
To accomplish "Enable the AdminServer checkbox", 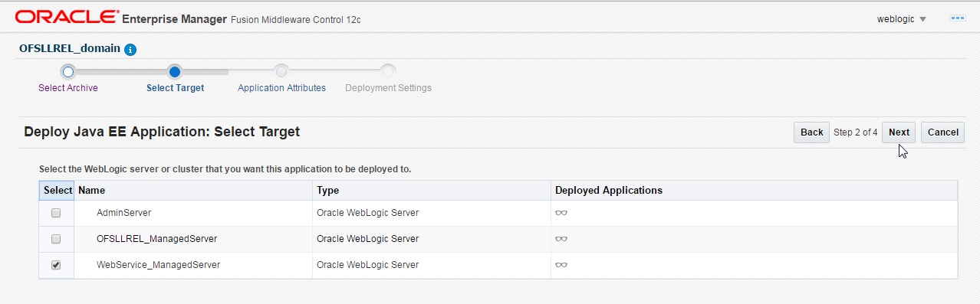I will point(56,213).
